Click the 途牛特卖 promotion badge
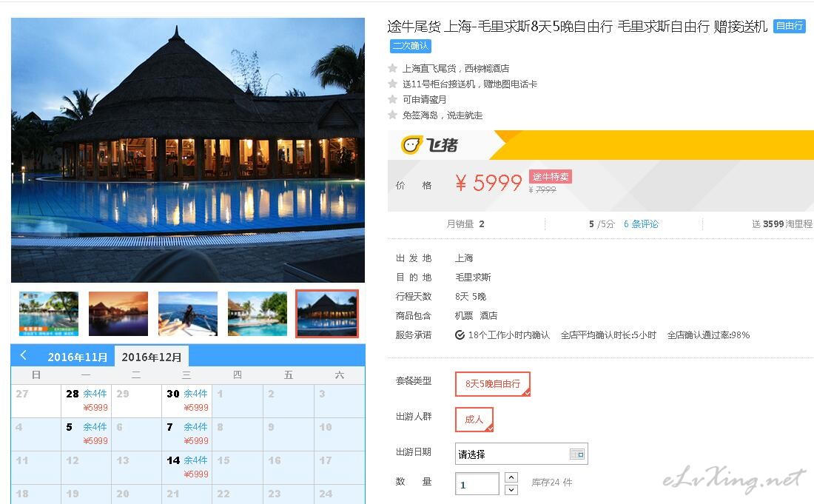 551,176
